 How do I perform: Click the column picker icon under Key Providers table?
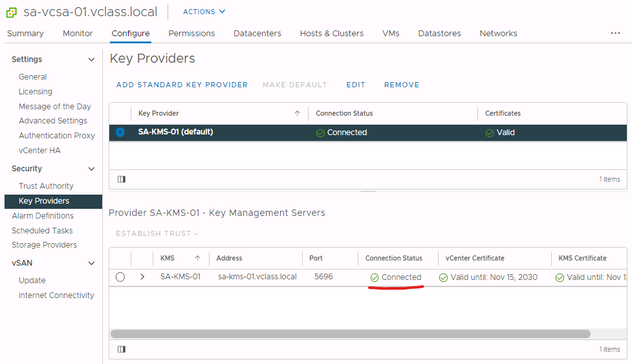pyautogui.click(x=122, y=179)
